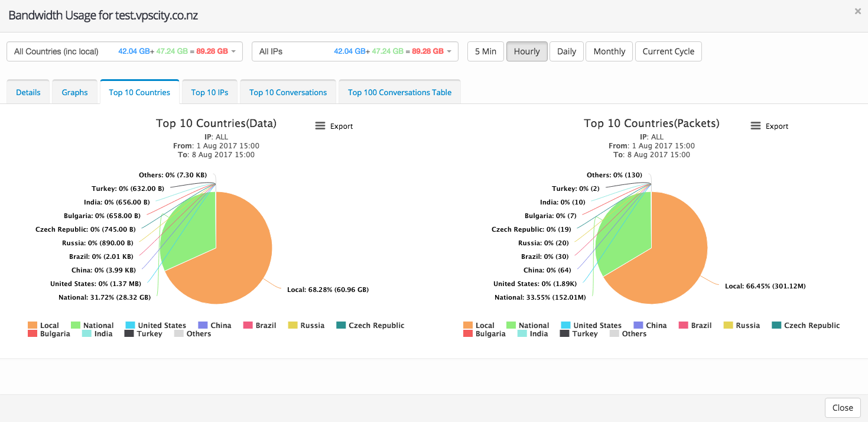Open Top 100 Conversations Table tab
Viewport: 868px width, 422px height.
[x=399, y=92]
